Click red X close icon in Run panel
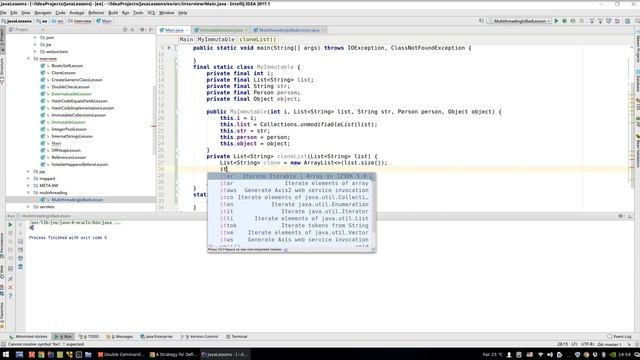This screenshot has height=360, width=640. [x=10, y=287]
